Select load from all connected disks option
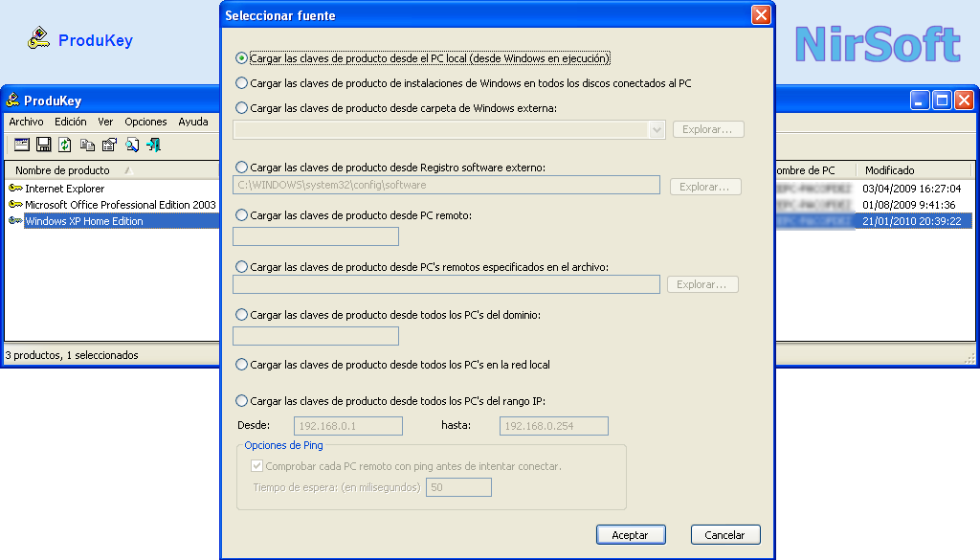Viewport: 980px width, 560px height. [x=241, y=82]
